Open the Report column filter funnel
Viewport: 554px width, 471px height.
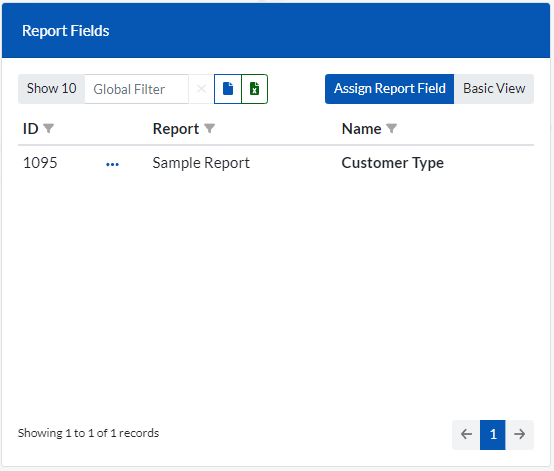point(210,128)
